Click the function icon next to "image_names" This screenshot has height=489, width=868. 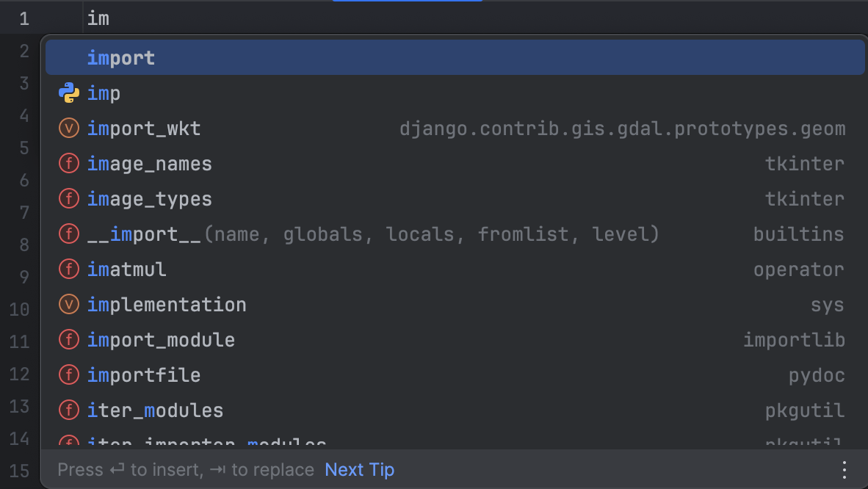tap(68, 163)
